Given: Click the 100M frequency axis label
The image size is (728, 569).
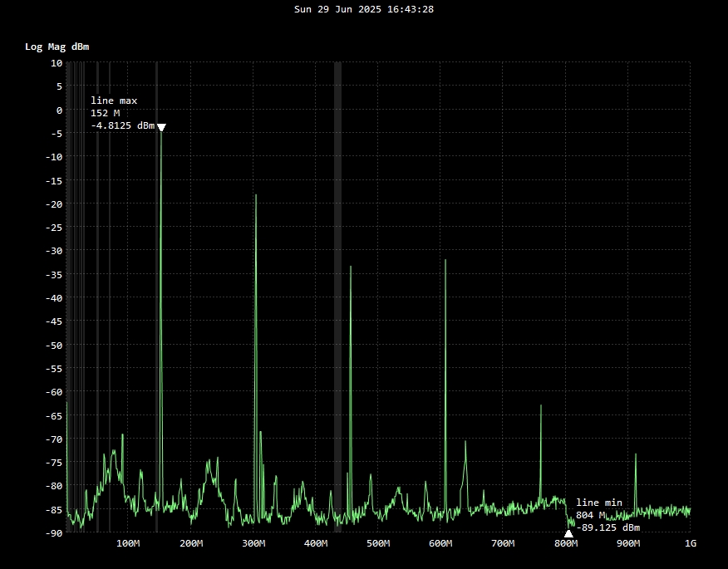Looking at the screenshot, I should click(128, 544).
